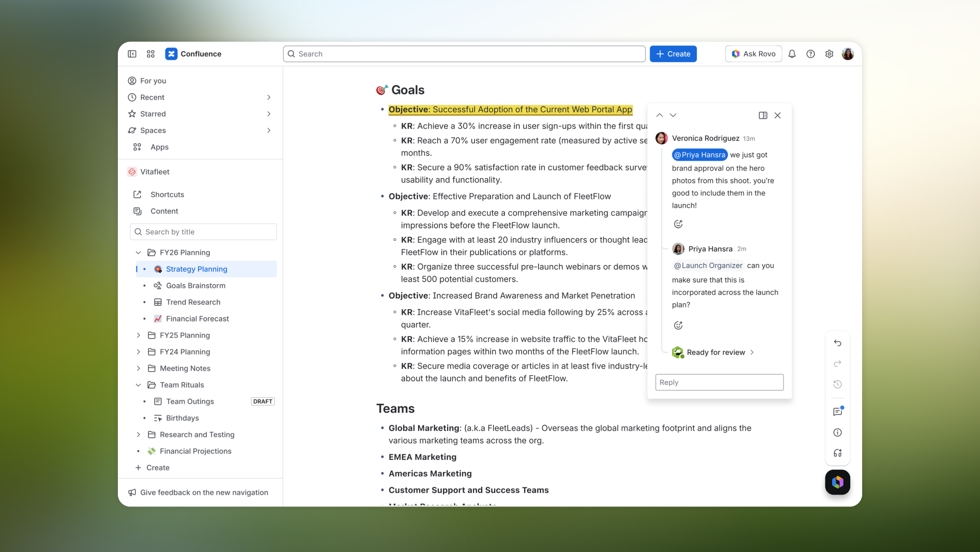Open the app switcher grid icon
The width and height of the screenshot is (980, 552).
[x=151, y=54]
